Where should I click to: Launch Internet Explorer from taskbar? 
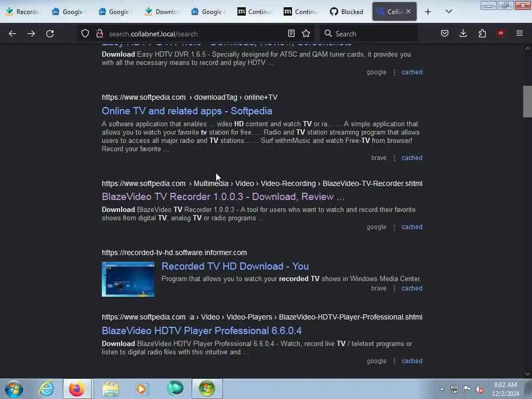[46, 389]
